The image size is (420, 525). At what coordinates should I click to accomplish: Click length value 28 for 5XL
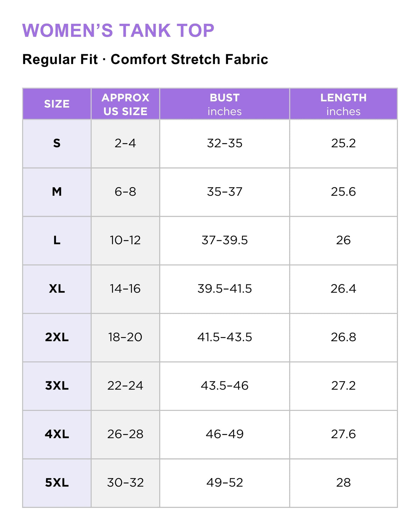click(343, 483)
